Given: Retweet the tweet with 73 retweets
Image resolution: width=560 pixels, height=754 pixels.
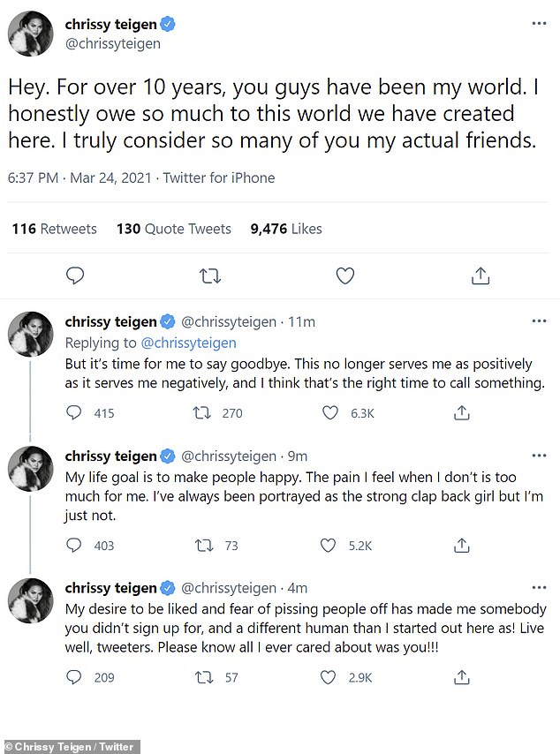Looking at the screenshot, I should (205, 546).
